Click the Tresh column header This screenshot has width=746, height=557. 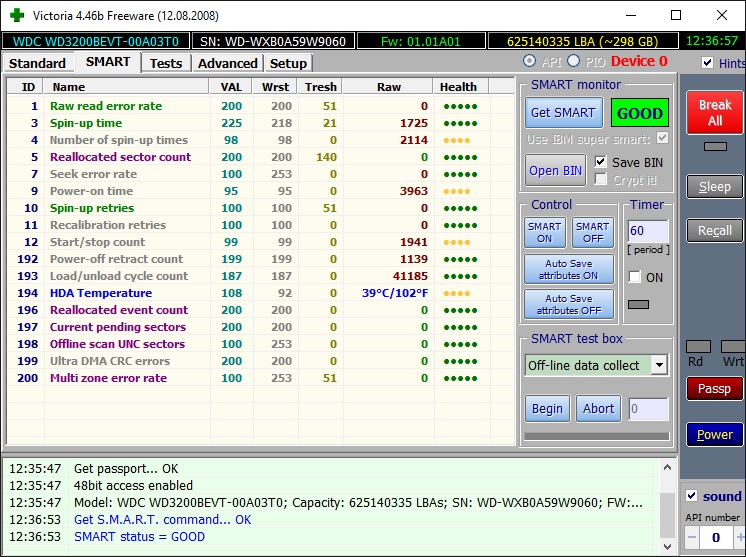pos(320,87)
